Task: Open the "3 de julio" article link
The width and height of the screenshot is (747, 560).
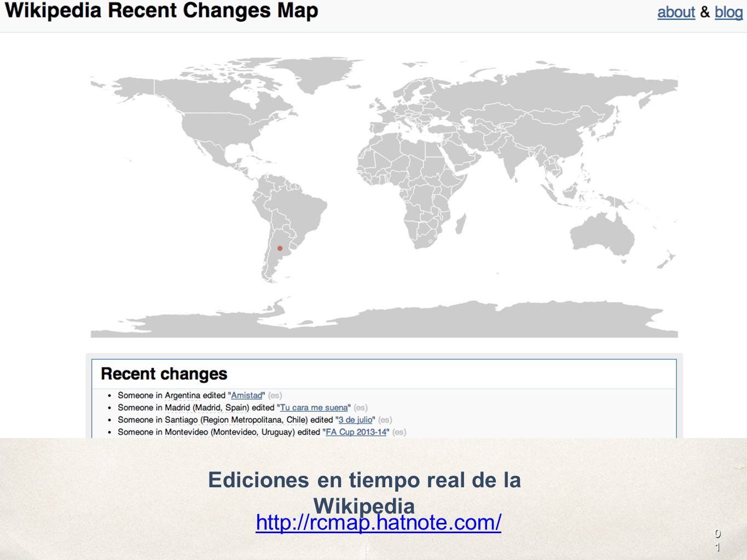Action: (356, 420)
